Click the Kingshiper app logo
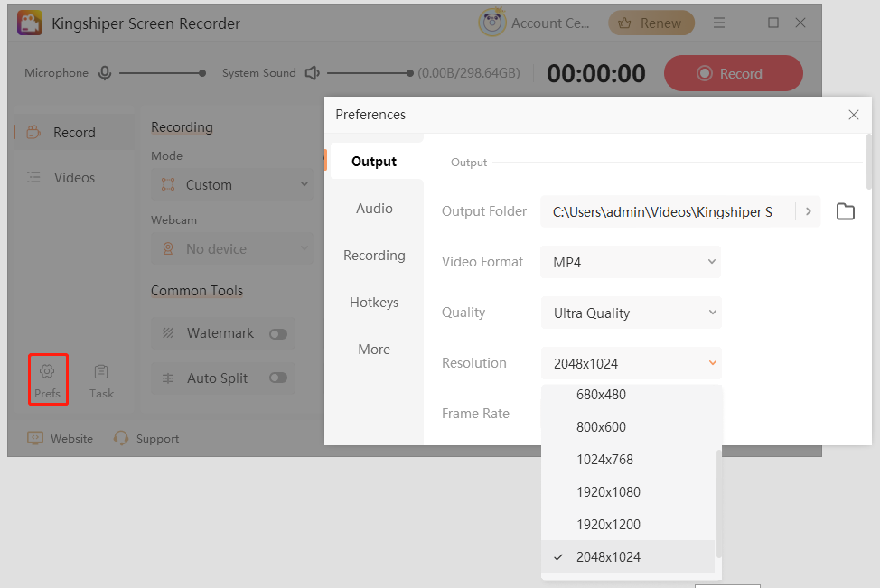This screenshot has width=880, height=588. [30, 23]
